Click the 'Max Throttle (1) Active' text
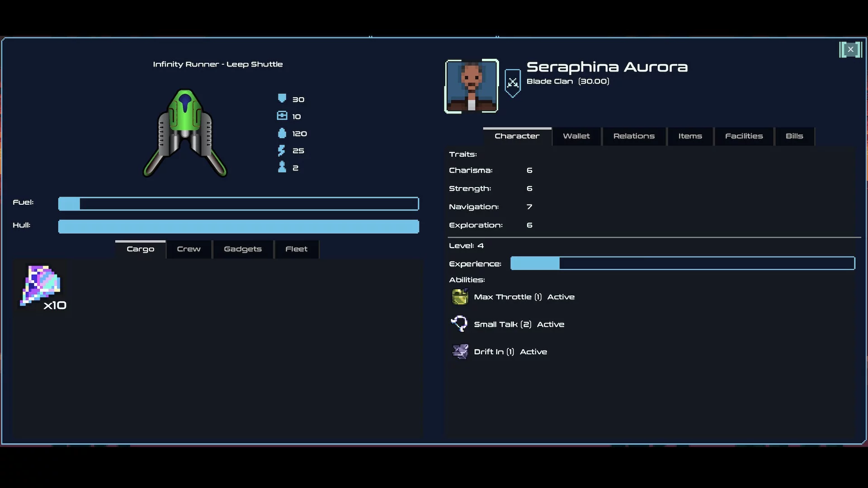 (524, 297)
